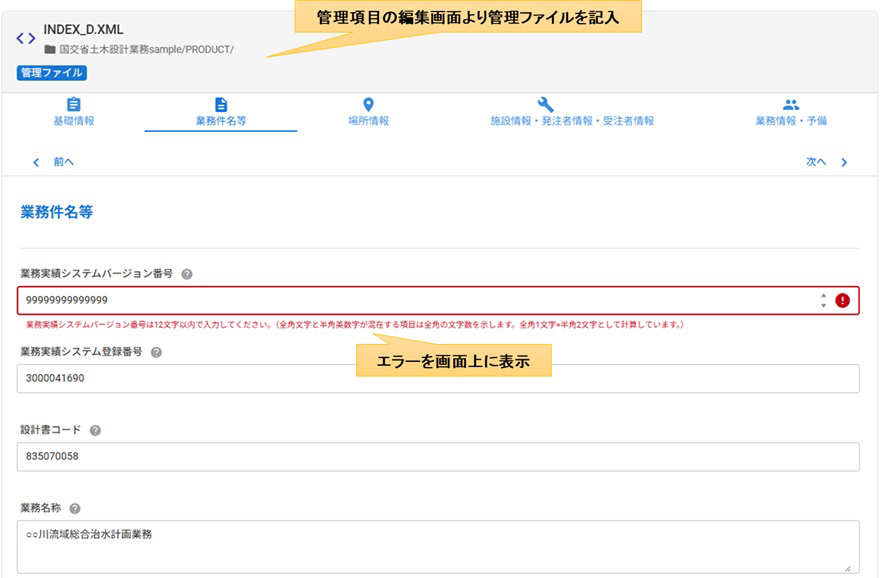881x578 pixels.
Task: Click the location pin icon for 場所情報
Action: pos(367,105)
